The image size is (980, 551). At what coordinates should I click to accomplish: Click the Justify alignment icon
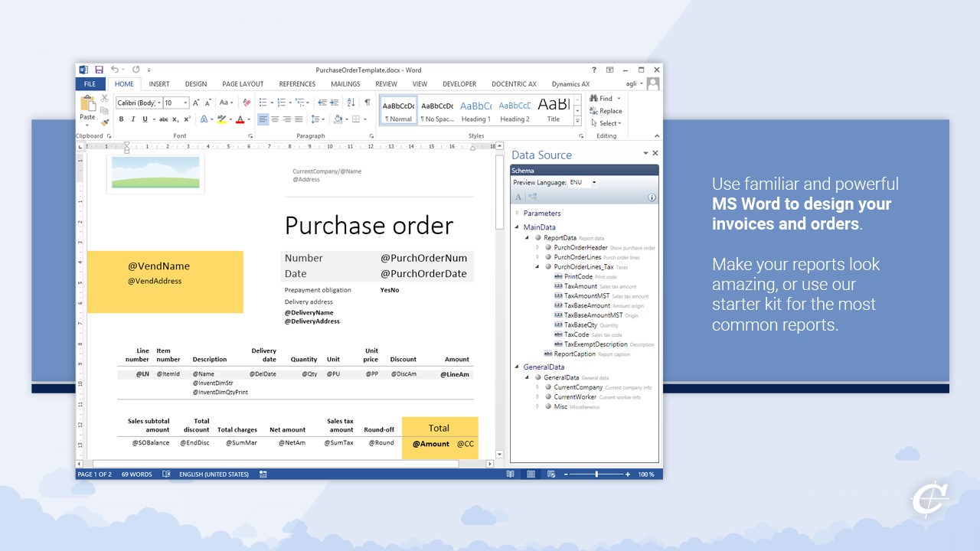(x=299, y=119)
